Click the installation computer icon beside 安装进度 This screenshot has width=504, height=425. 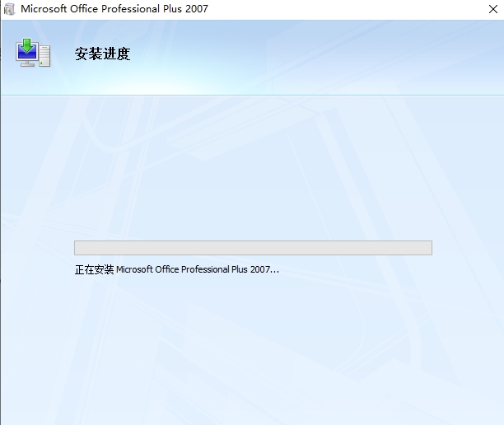tap(33, 54)
